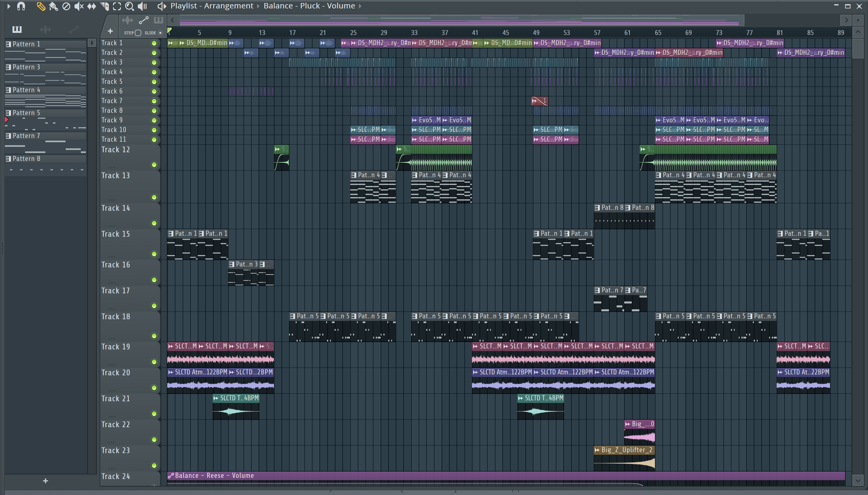Mute Track 1 with its green LED
Screen dimensions: 868x495
pos(154,43)
